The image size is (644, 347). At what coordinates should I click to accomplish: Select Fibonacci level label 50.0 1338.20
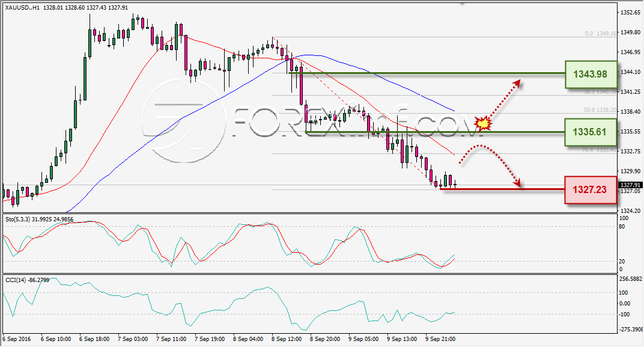coord(600,110)
